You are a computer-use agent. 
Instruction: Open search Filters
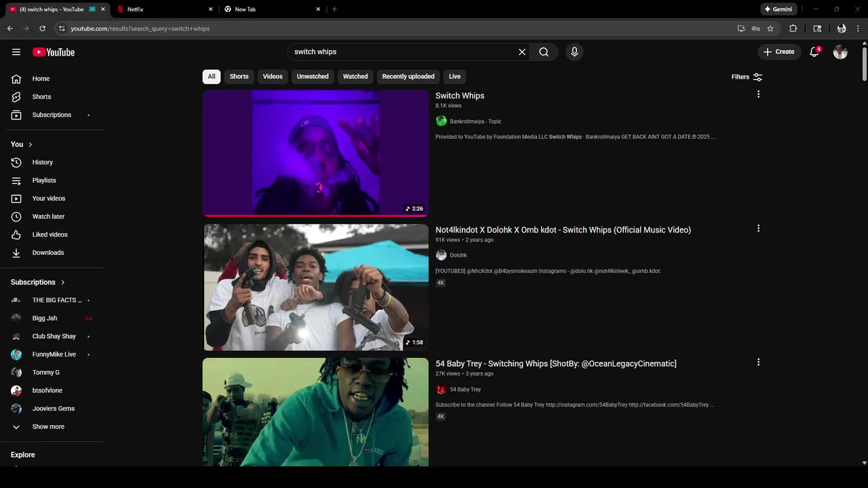[747, 77]
